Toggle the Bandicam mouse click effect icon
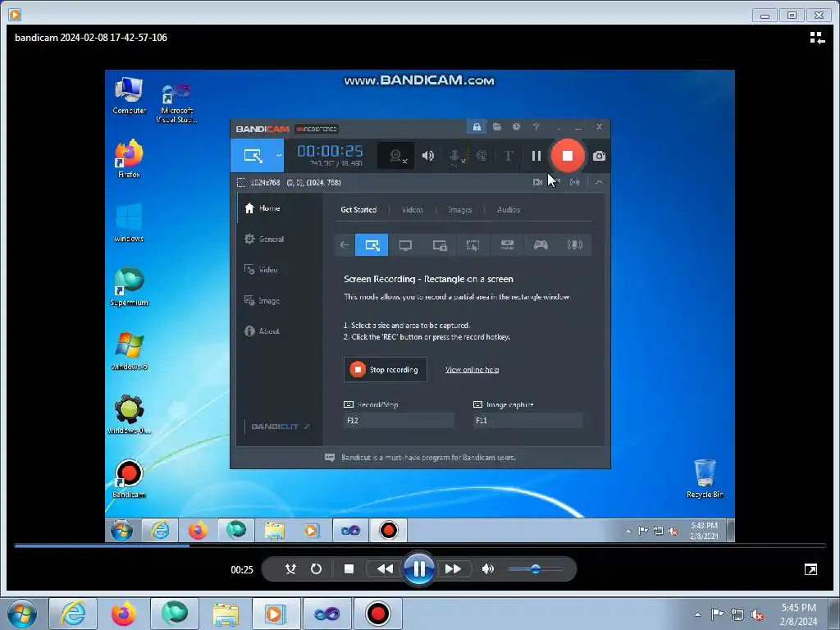Screen dimensions: 840x630 click(x=482, y=156)
